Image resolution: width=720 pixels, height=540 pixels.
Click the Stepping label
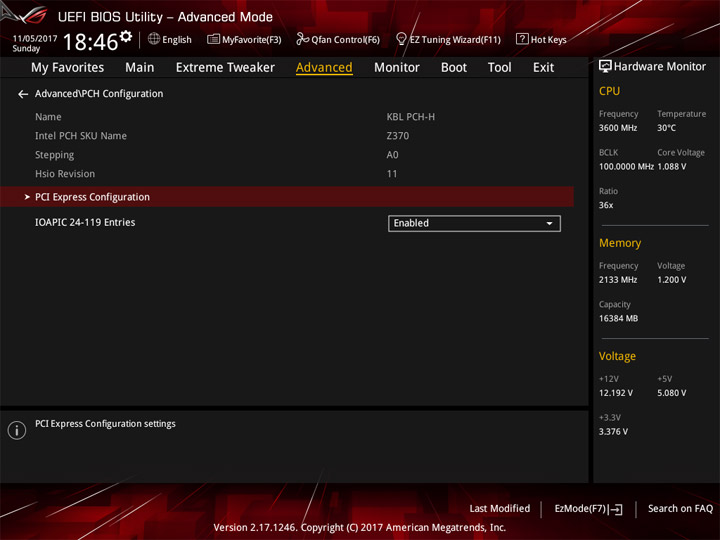click(x=55, y=155)
